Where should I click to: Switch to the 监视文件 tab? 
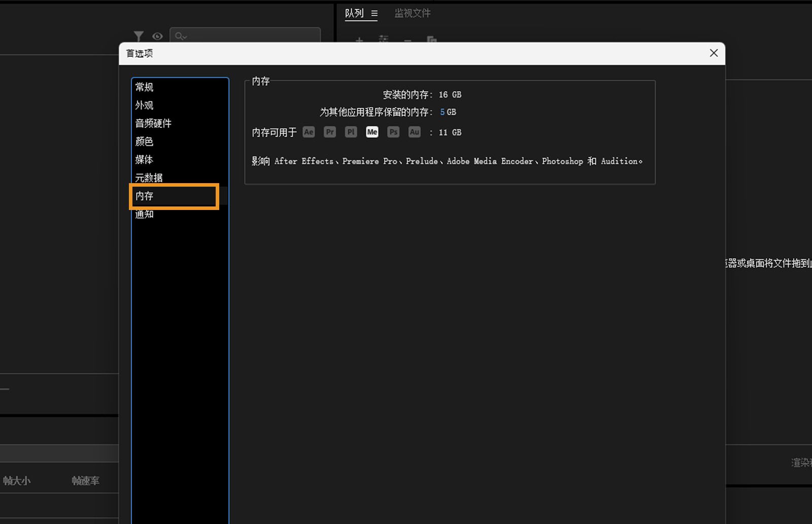click(412, 13)
